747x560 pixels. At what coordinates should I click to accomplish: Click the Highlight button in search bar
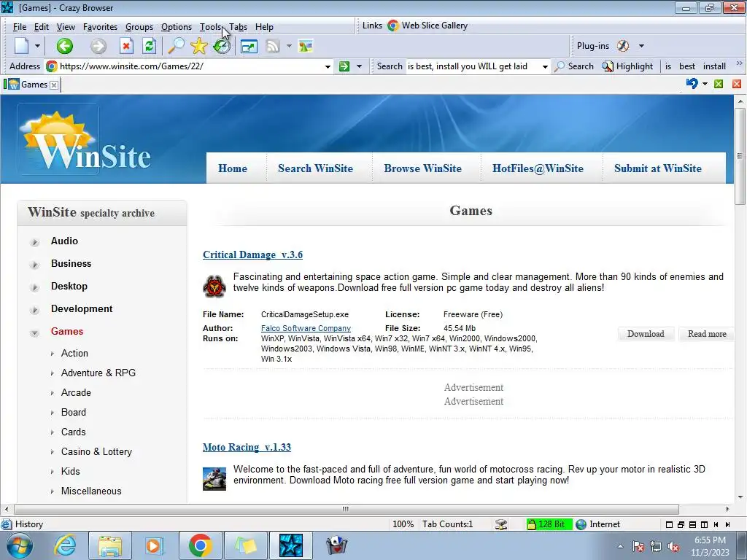pyautogui.click(x=627, y=66)
